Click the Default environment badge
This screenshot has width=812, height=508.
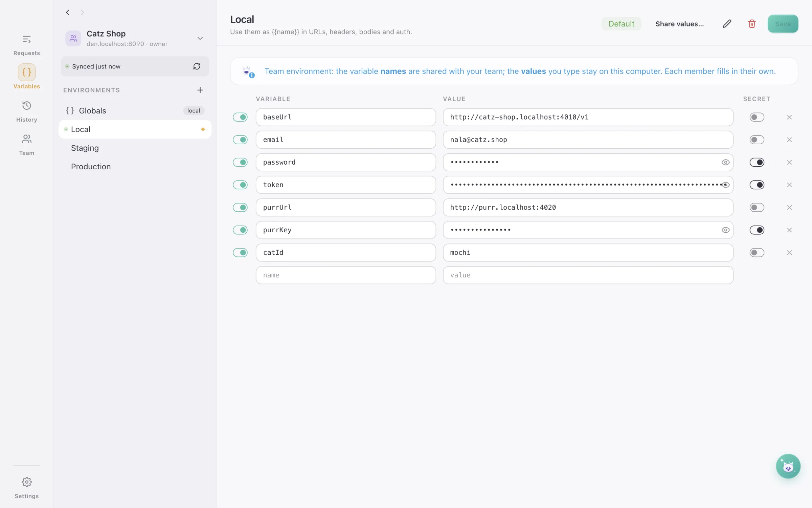[x=621, y=24]
